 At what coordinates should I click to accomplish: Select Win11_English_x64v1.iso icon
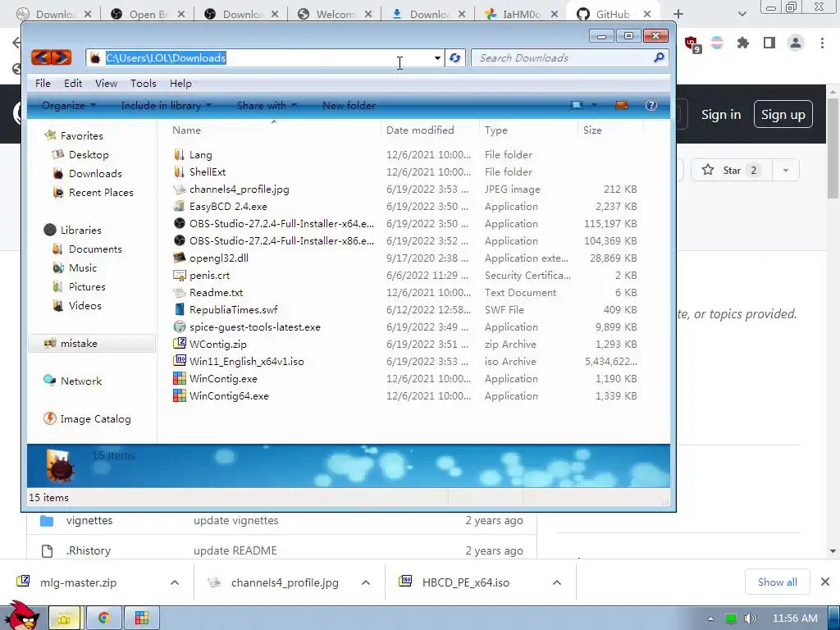pos(180,361)
